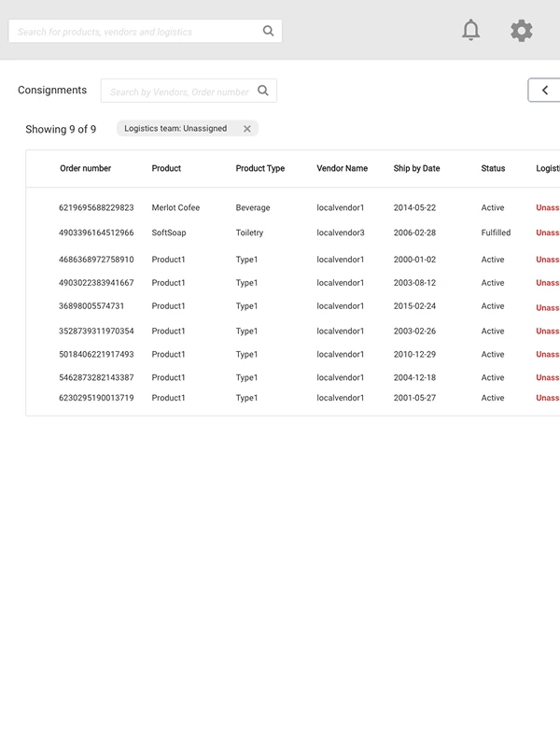Focus the products, vendors and logistics search field
The height and width of the screenshot is (747, 560).
click(146, 31)
